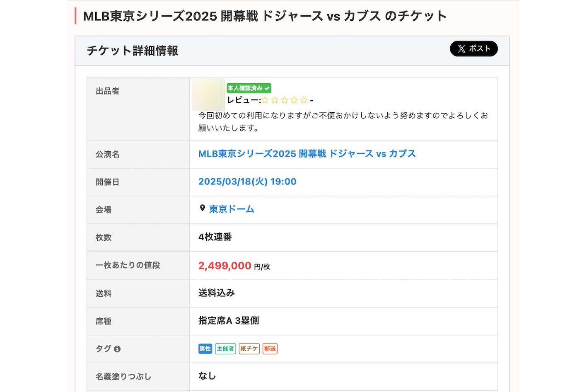Screen dimensions: 587x392
Task: Toggle the first review star
Action: click(265, 100)
